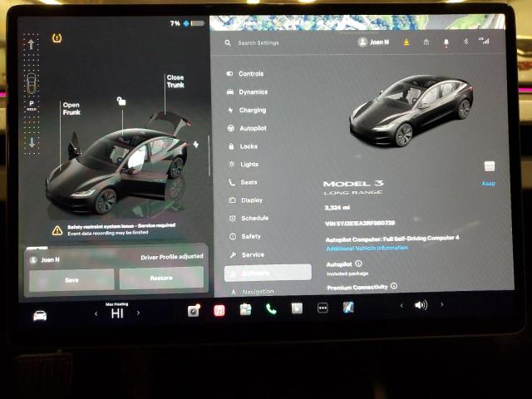Open the Dynamics settings menu
Screen dimensions: 532x399
click(x=247, y=92)
